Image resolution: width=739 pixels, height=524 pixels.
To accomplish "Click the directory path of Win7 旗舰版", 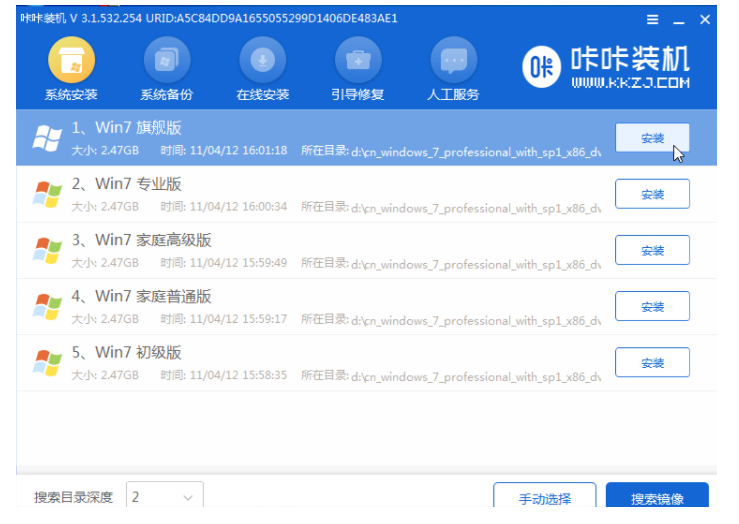I will [476, 152].
